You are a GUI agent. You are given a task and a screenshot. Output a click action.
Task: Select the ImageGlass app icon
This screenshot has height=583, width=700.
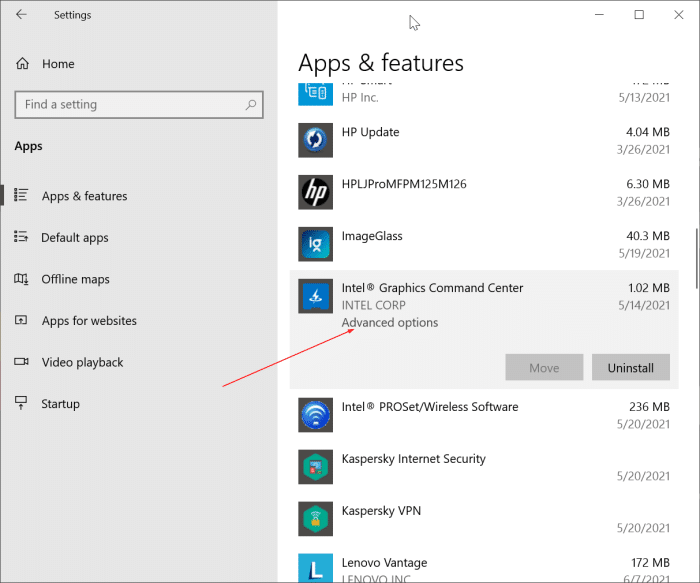315,244
